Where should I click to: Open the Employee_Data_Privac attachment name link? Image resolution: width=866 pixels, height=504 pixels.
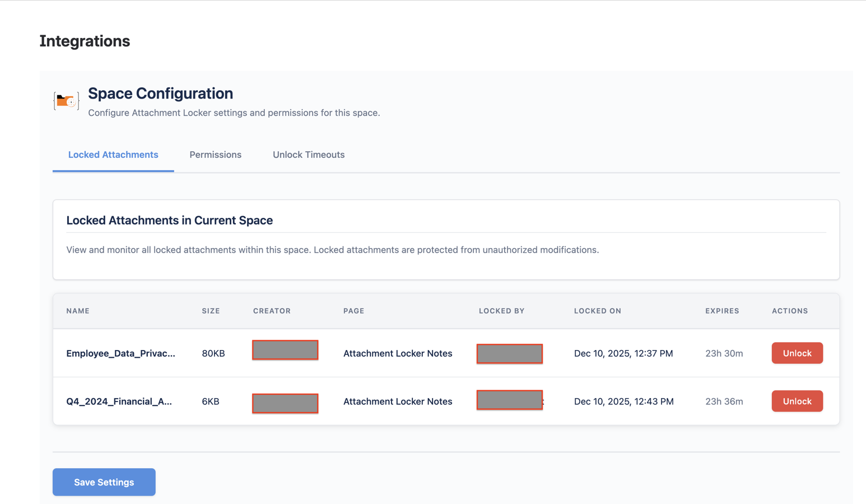(121, 353)
